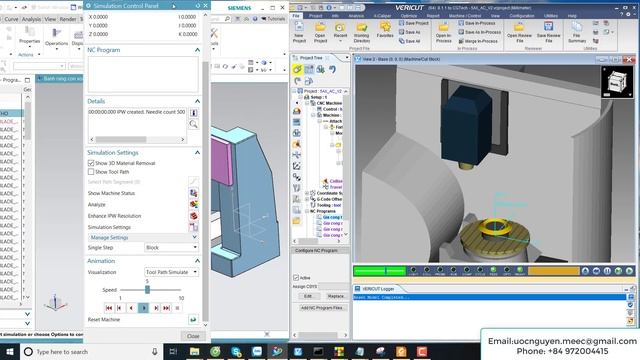This screenshot has height=360, width=640.
Task: Open Single Step dropdown showing Block
Action: tap(171, 247)
